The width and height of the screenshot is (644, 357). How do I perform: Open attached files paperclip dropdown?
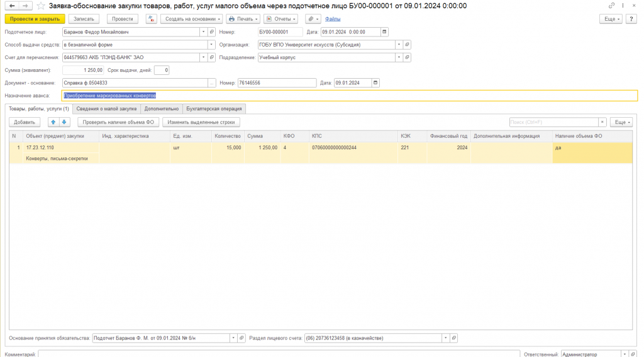[313, 19]
